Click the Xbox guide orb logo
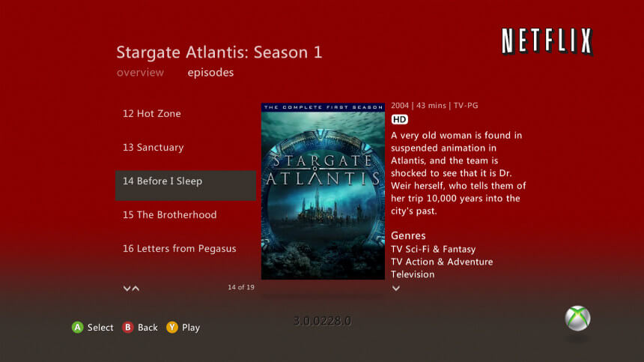Screen dimensions: 644x362 click(x=577, y=318)
